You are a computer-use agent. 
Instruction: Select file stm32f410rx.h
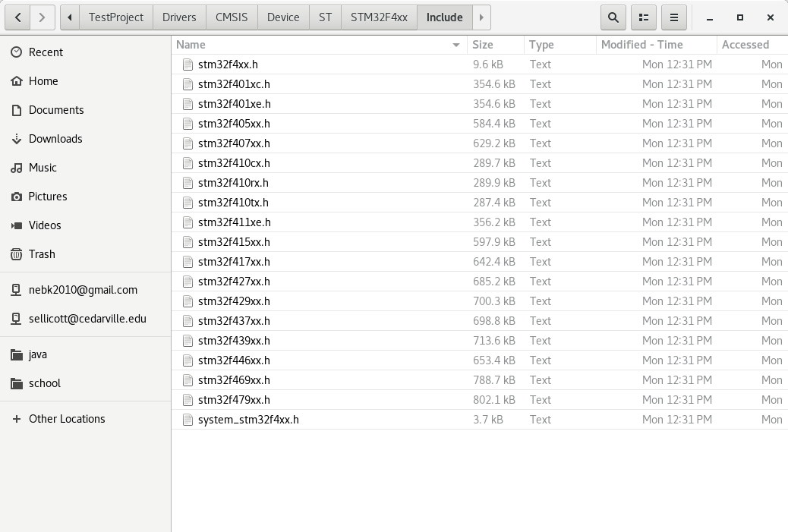tap(480, 183)
